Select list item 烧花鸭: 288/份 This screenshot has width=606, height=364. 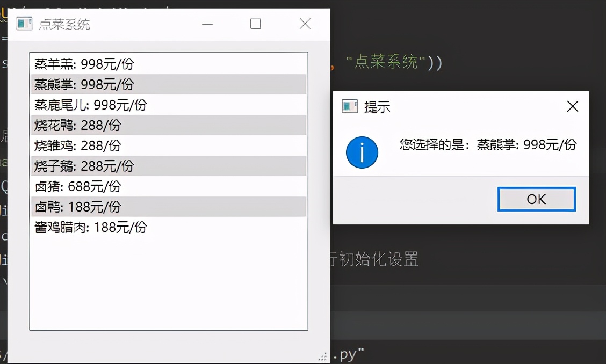[169, 125]
